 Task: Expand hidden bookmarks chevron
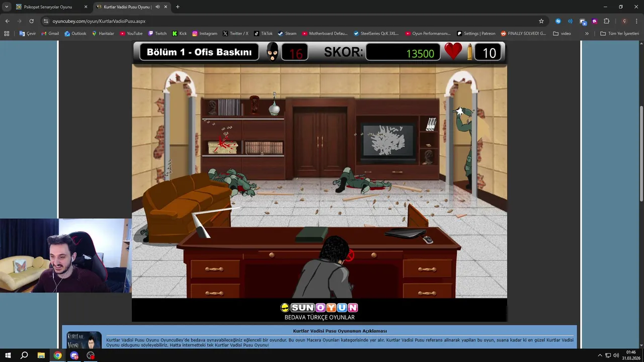[x=587, y=34]
